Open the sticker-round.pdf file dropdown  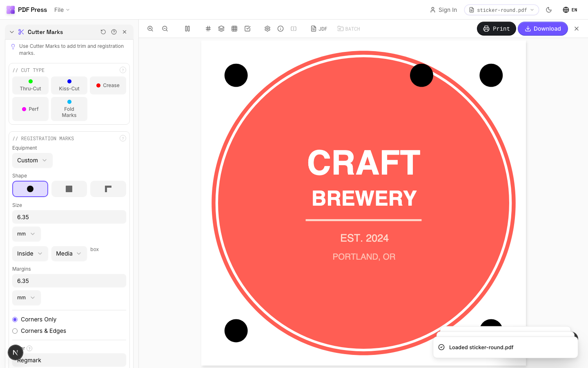501,10
